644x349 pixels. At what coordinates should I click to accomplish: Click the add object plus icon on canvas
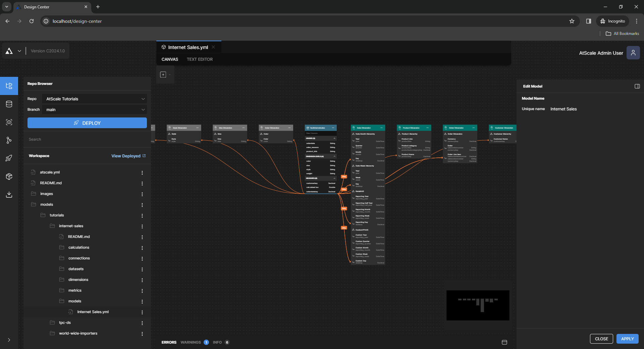coord(163,74)
